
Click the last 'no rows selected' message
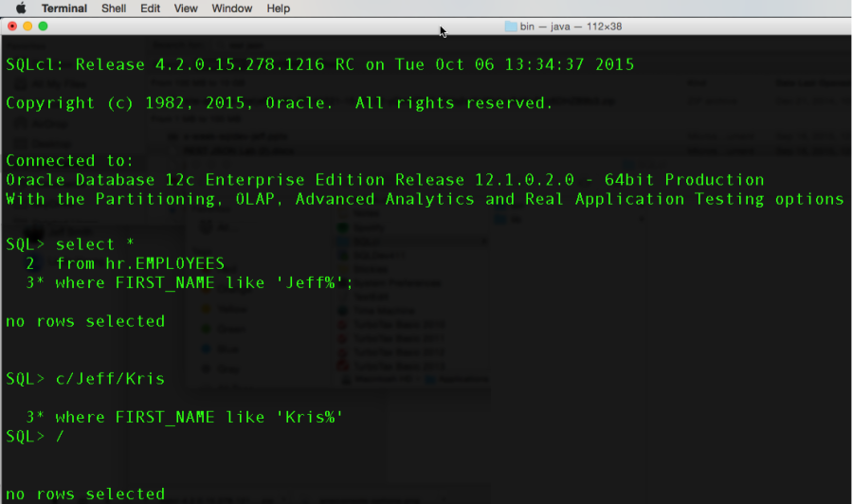(85, 494)
